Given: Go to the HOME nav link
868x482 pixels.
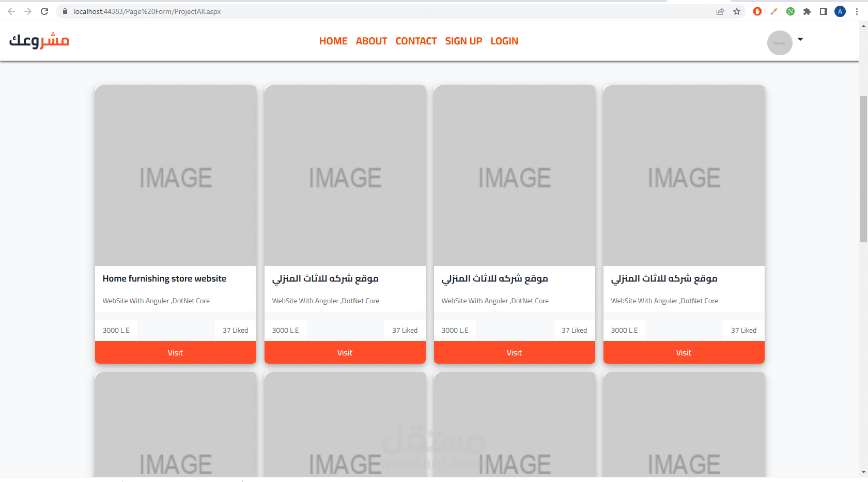Looking at the screenshot, I should tap(333, 41).
